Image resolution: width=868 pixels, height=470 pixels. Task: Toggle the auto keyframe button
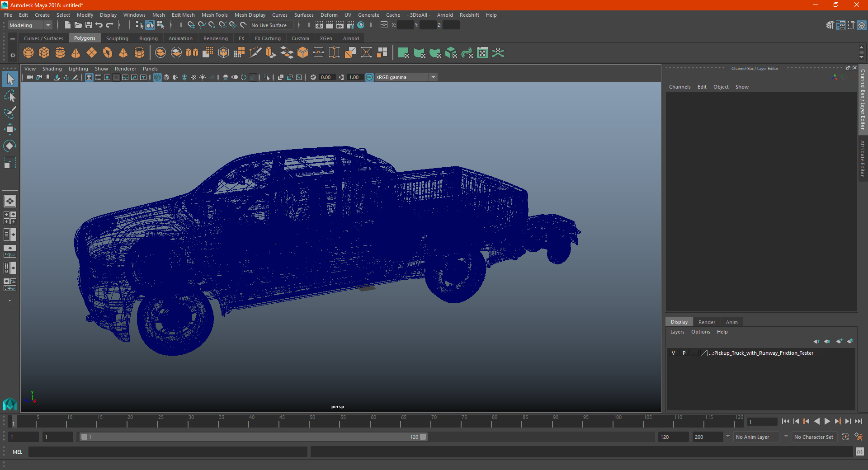click(x=845, y=437)
